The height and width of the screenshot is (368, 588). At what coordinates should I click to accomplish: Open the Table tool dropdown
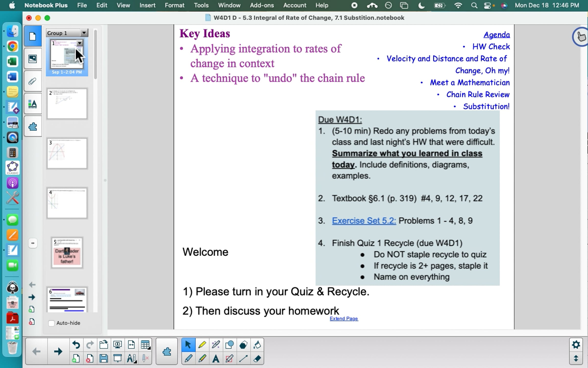(x=145, y=345)
